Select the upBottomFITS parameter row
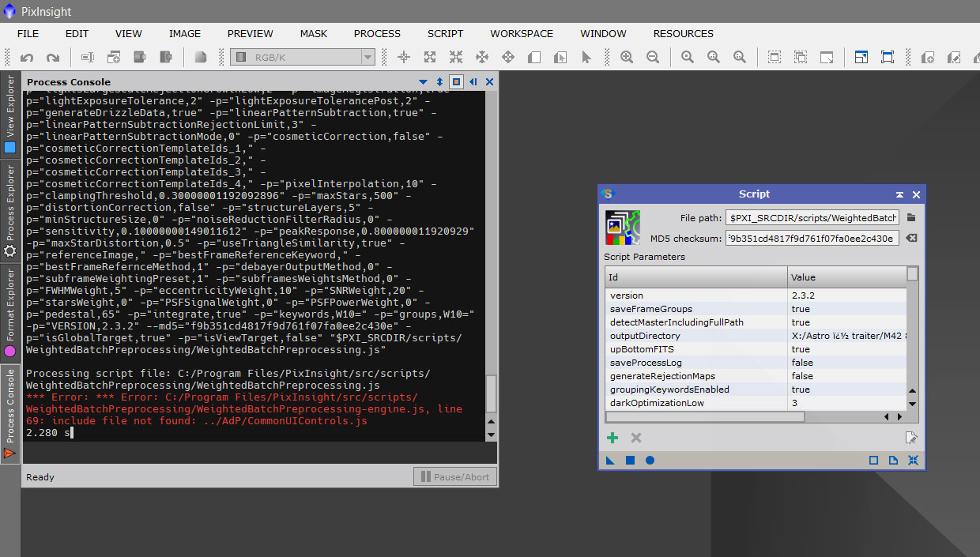Image resolution: width=980 pixels, height=557 pixels. pyautogui.click(x=756, y=349)
